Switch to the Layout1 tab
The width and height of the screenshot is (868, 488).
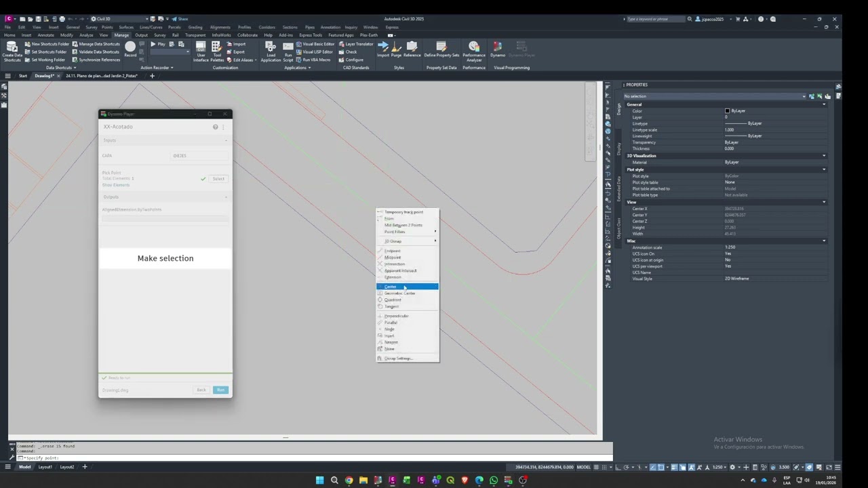click(x=45, y=467)
